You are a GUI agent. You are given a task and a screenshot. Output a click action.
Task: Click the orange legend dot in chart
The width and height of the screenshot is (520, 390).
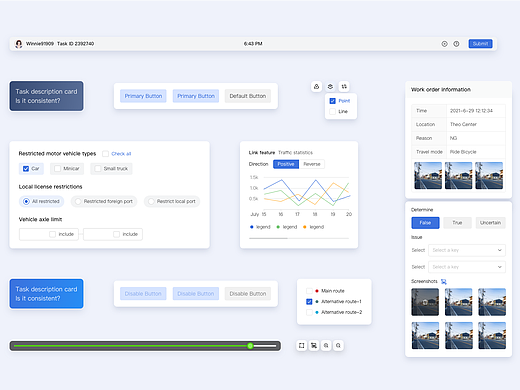305,227
